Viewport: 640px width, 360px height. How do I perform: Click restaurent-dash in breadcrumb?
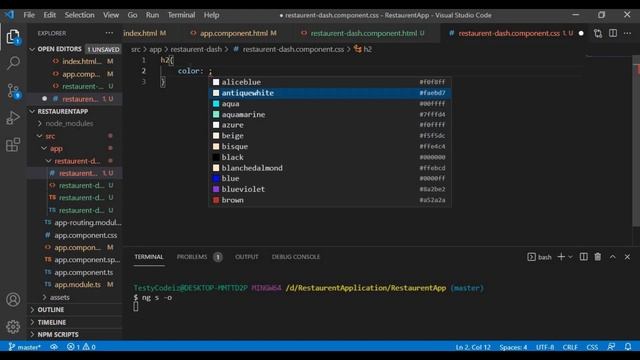[196, 49]
